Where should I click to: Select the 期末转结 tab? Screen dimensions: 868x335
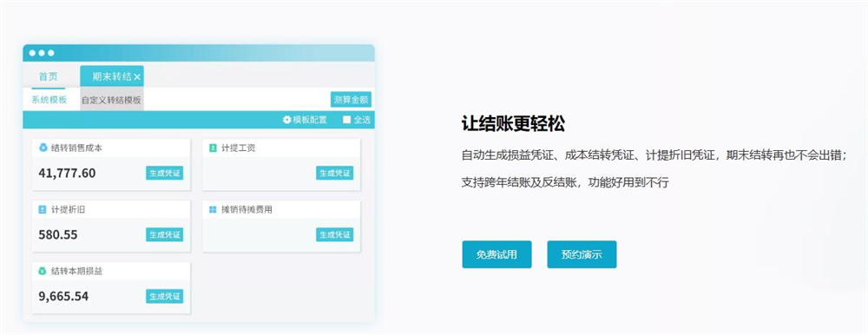[x=112, y=76]
